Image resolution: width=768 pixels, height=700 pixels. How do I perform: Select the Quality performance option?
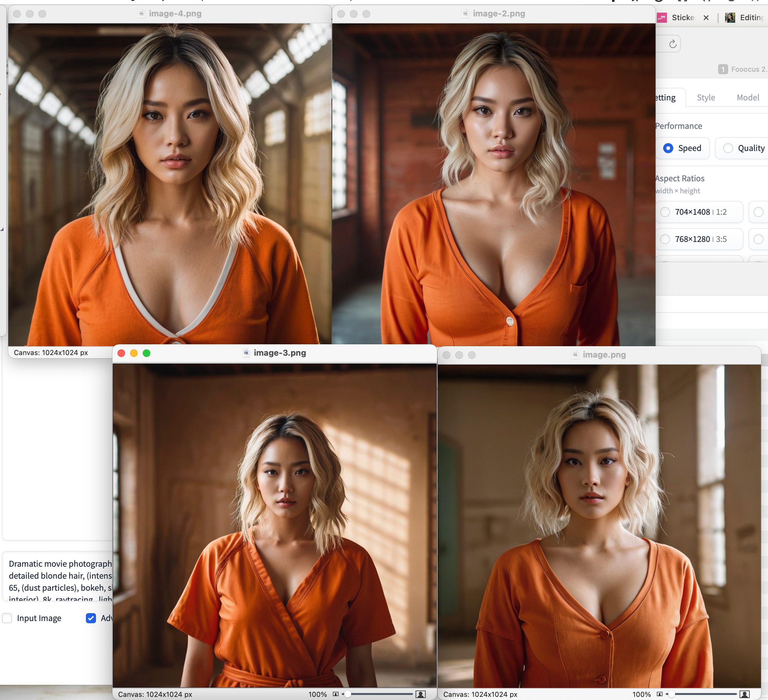(x=728, y=148)
